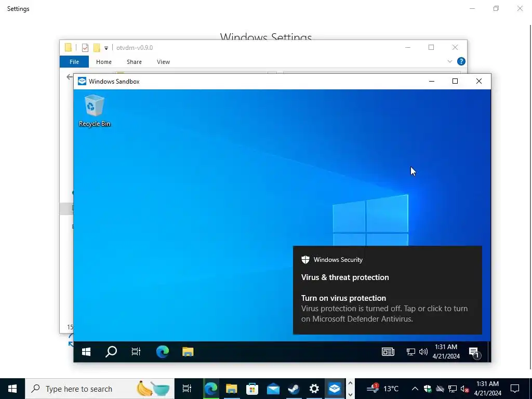Image resolution: width=532 pixels, height=399 pixels.
Task: Click the host taskbar down scroll arrow
Action: (x=351, y=395)
